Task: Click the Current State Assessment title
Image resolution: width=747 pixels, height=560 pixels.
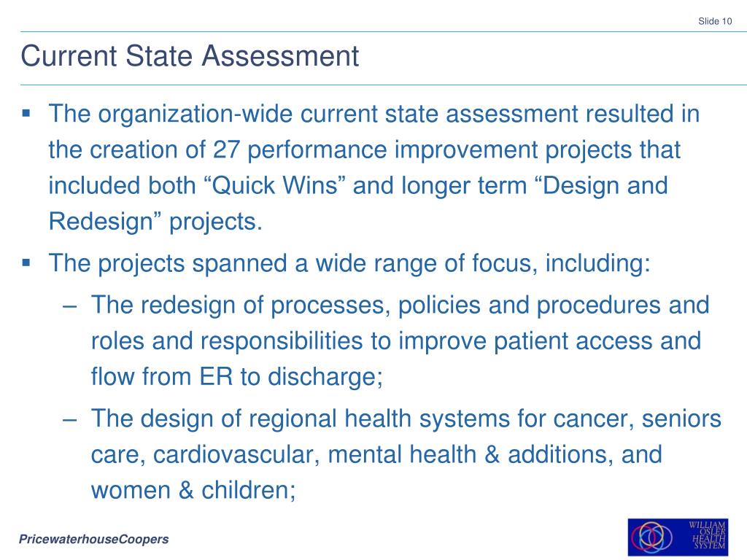Action: click(x=190, y=55)
